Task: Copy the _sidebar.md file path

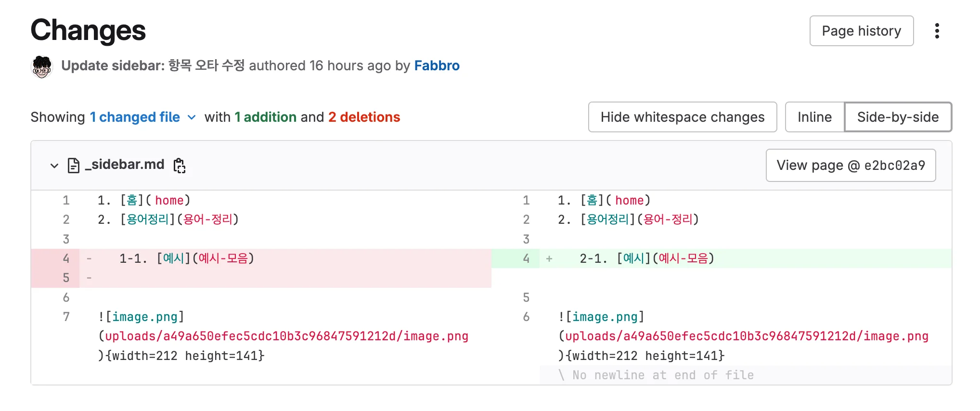Action: pyautogui.click(x=180, y=165)
